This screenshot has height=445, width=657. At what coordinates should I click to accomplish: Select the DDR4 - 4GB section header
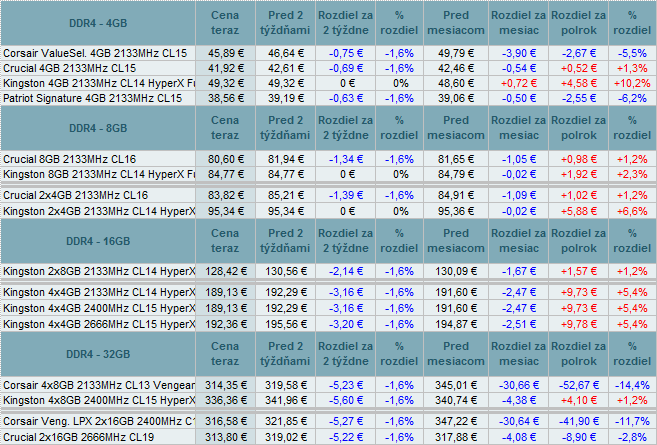[x=98, y=23]
